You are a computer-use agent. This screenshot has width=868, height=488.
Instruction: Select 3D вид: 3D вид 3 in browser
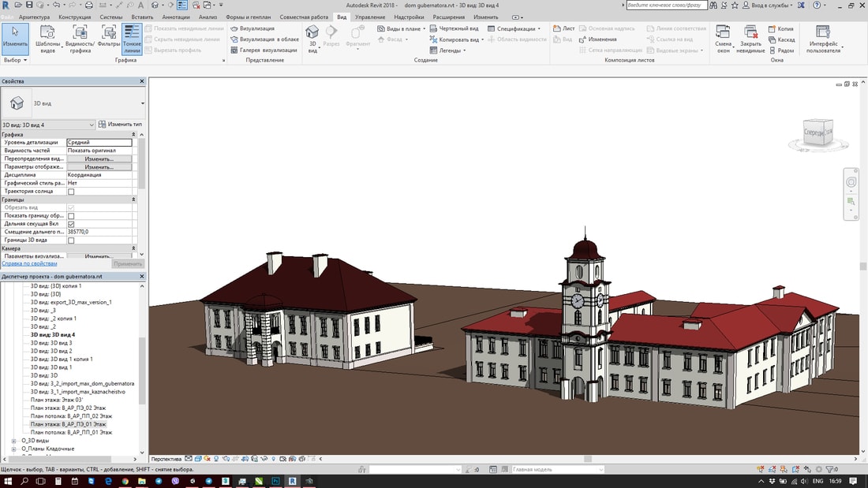(51, 343)
